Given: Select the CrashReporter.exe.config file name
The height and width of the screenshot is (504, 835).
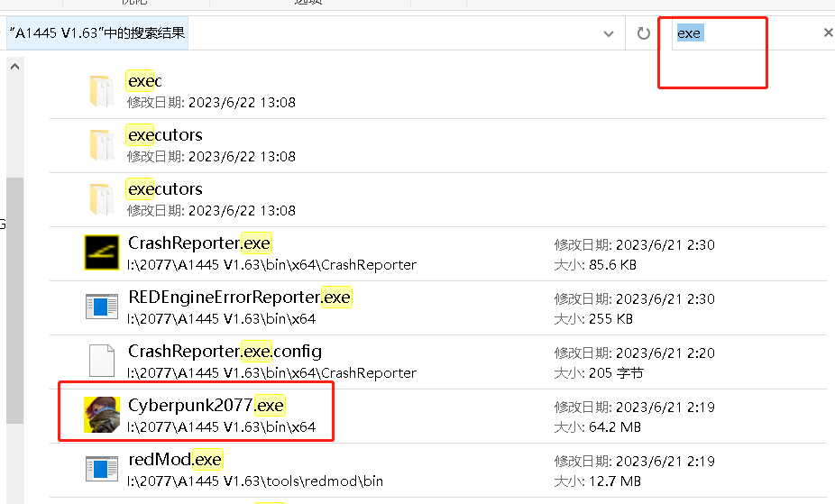Looking at the screenshot, I should pyautogui.click(x=225, y=351).
